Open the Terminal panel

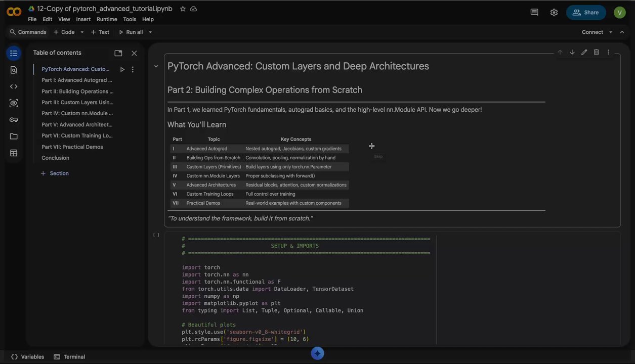click(x=69, y=357)
